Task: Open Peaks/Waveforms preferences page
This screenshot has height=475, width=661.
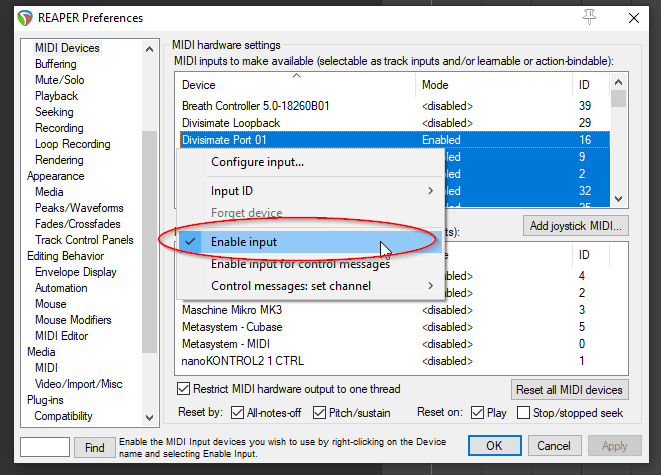Action: [79, 208]
